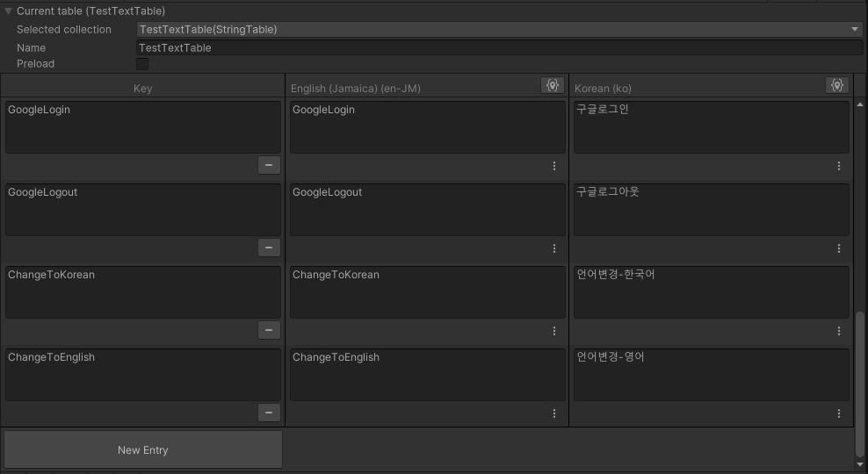This screenshot has width=868, height=474.
Task: Open metadata for the English (Jamaica) column
Action: coord(553,85)
